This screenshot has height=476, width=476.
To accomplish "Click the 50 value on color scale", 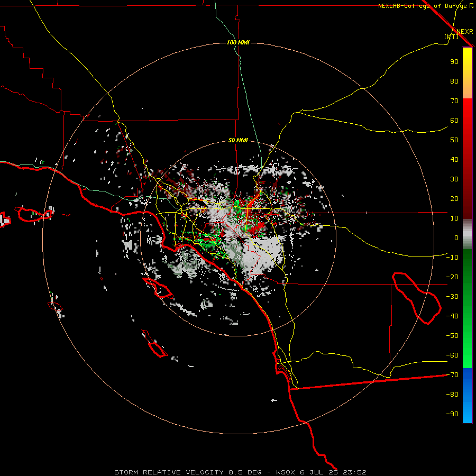I will click(454, 140).
